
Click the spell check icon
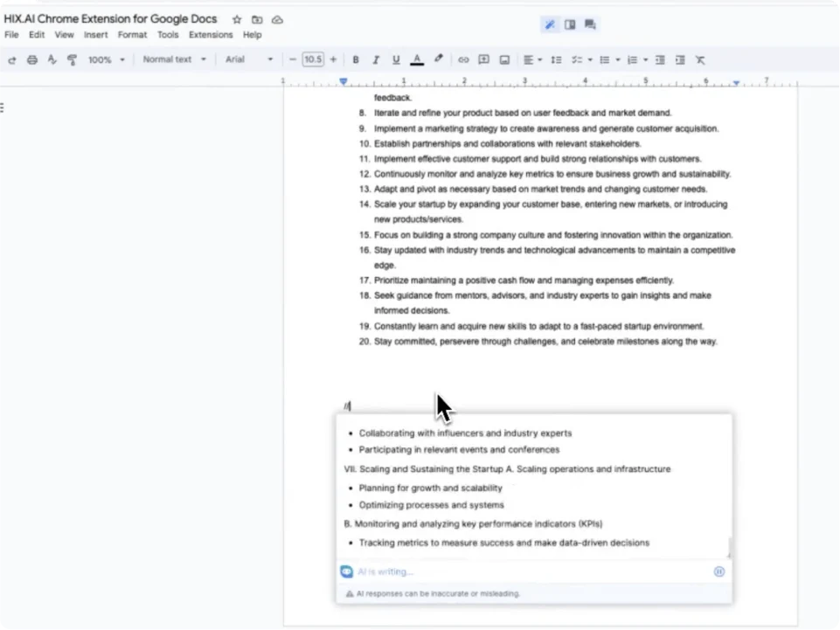point(52,59)
